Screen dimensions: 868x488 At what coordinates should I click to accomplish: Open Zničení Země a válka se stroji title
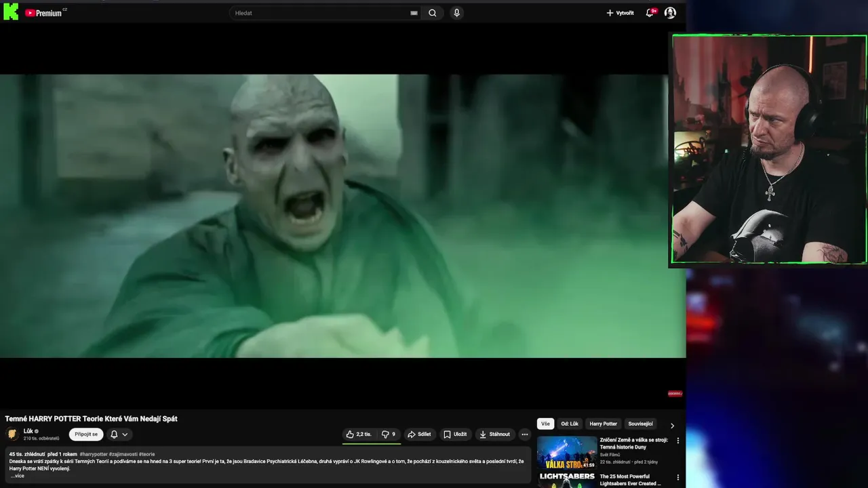[x=633, y=443]
